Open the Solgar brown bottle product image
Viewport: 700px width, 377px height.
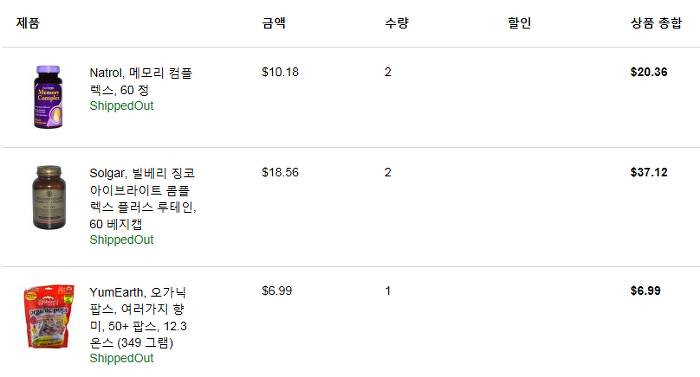point(49,197)
